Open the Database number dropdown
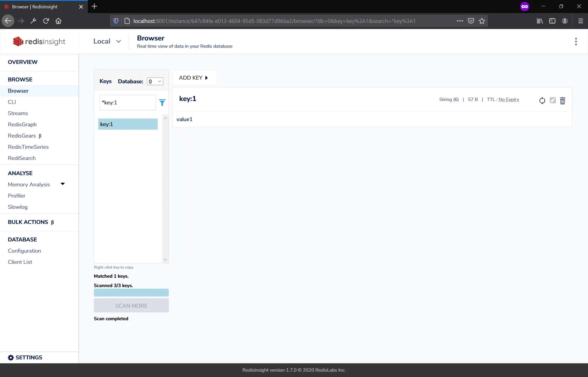 [x=155, y=82]
